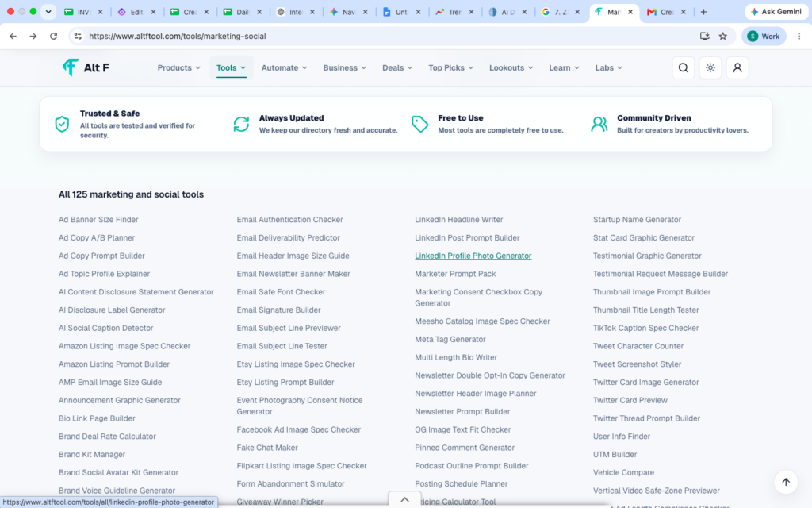Expand the Learn menu

click(x=564, y=68)
